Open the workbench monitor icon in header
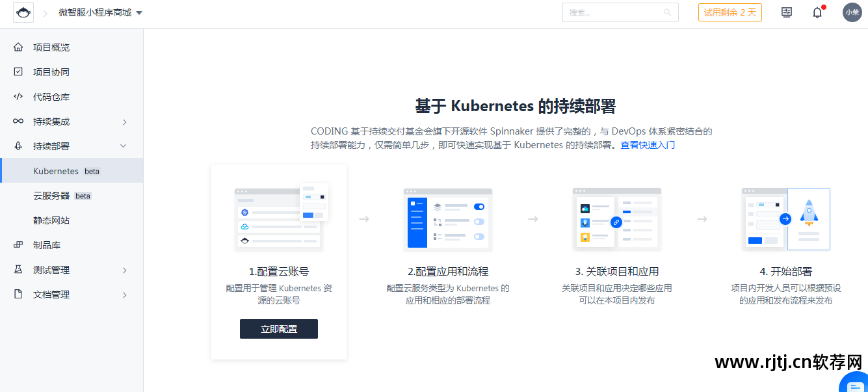This screenshot has width=868, height=392. coord(787,12)
